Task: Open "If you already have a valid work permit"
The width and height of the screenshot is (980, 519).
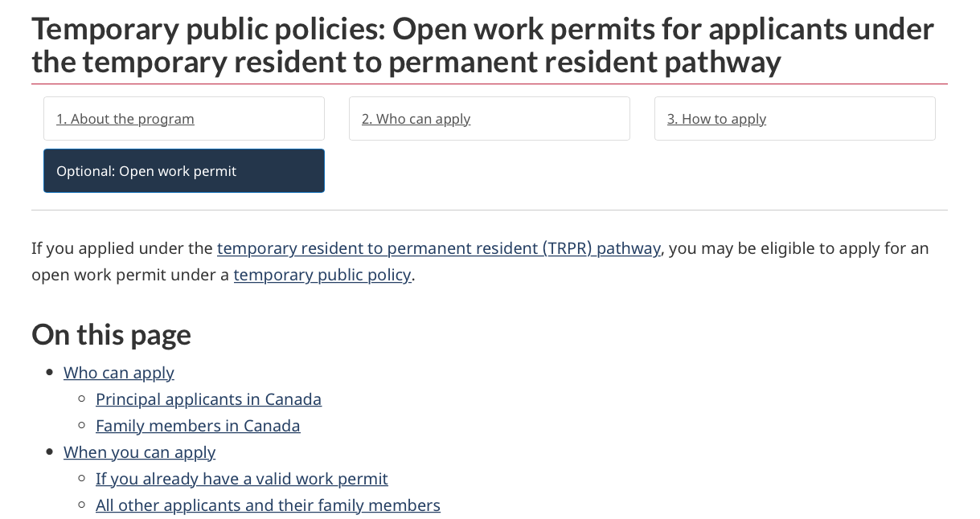Action: coord(242,479)
